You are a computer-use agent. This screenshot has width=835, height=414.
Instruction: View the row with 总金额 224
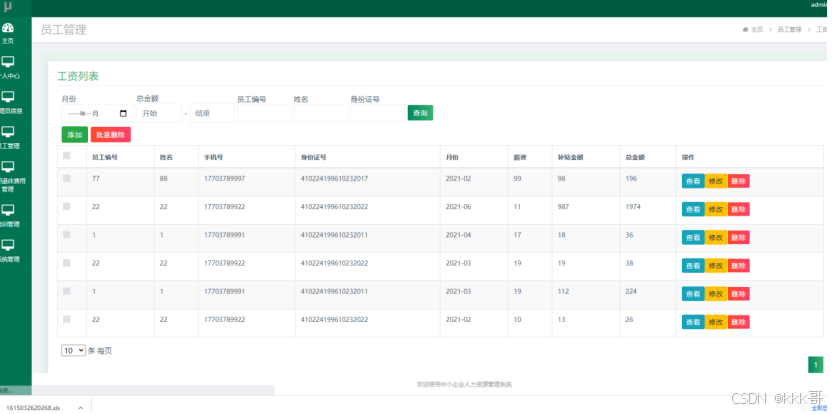693,294
